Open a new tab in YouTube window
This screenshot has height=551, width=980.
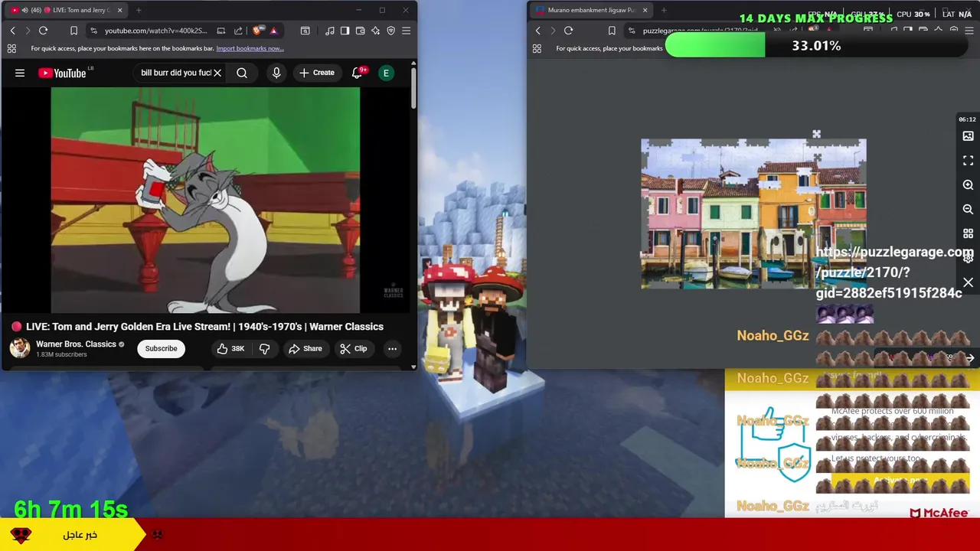[x=139, y=10]
